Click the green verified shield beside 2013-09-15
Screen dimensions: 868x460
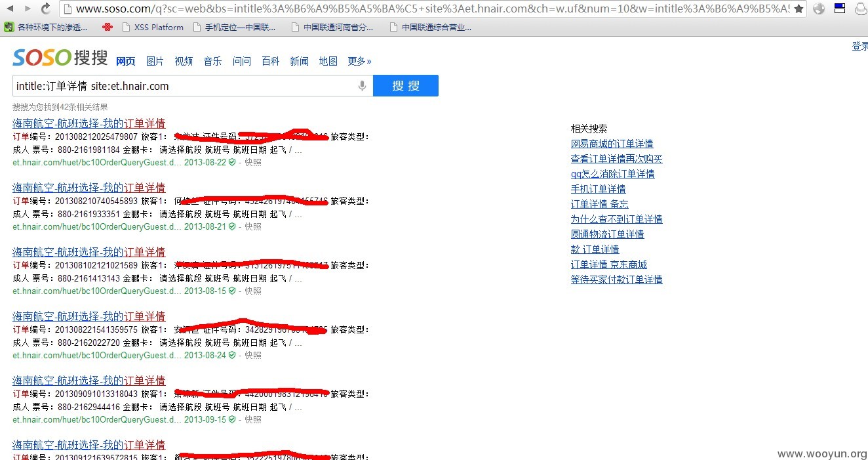click(231, 419)
